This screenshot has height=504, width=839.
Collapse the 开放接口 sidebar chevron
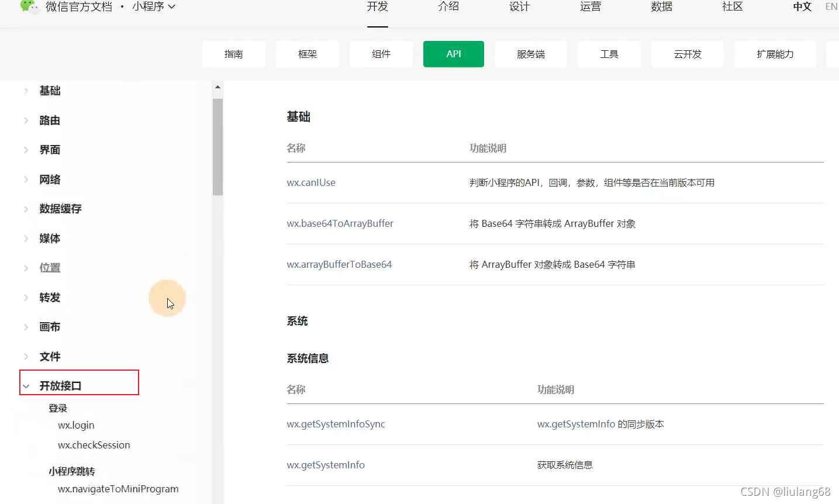[x=26, y=386]
